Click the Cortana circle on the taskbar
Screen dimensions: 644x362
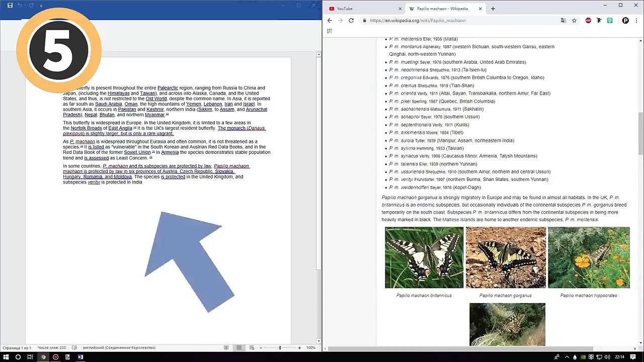(18, 357)
